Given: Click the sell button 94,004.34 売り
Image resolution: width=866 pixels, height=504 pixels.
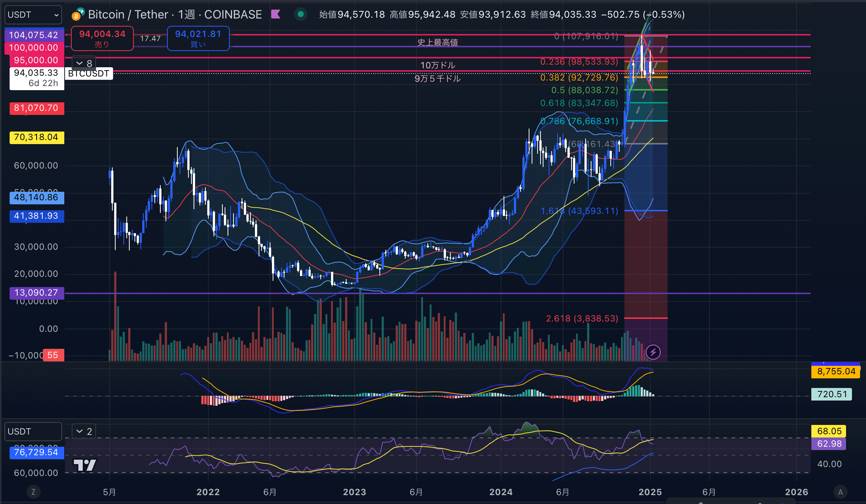Looking at the screenshot, I should (x=102, y=38).
